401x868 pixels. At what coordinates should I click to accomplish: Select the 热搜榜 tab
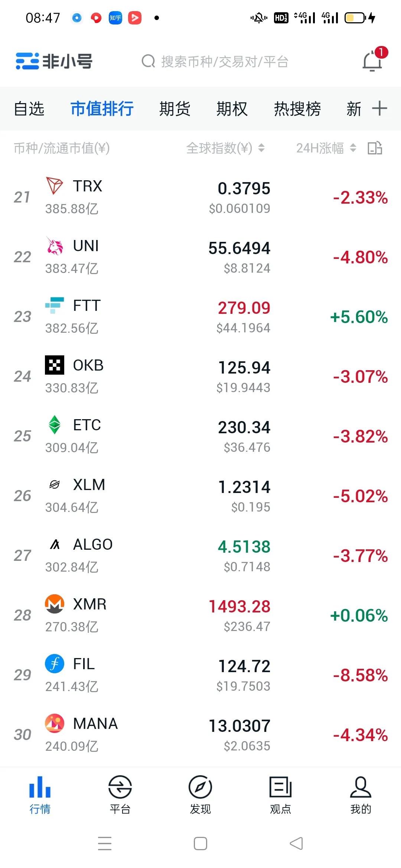[297, 109]
